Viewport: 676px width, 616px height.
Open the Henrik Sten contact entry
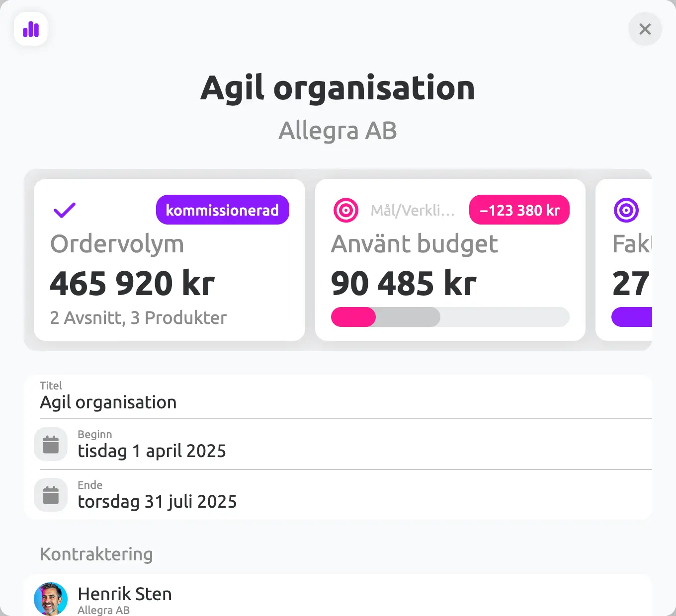click(x=338, y=596)
